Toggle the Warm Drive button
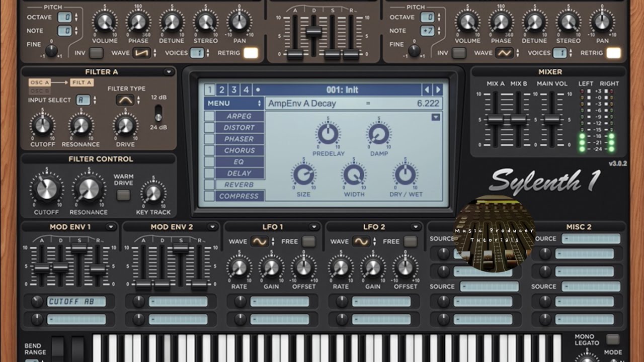644x362 pixels. point(123,195)
